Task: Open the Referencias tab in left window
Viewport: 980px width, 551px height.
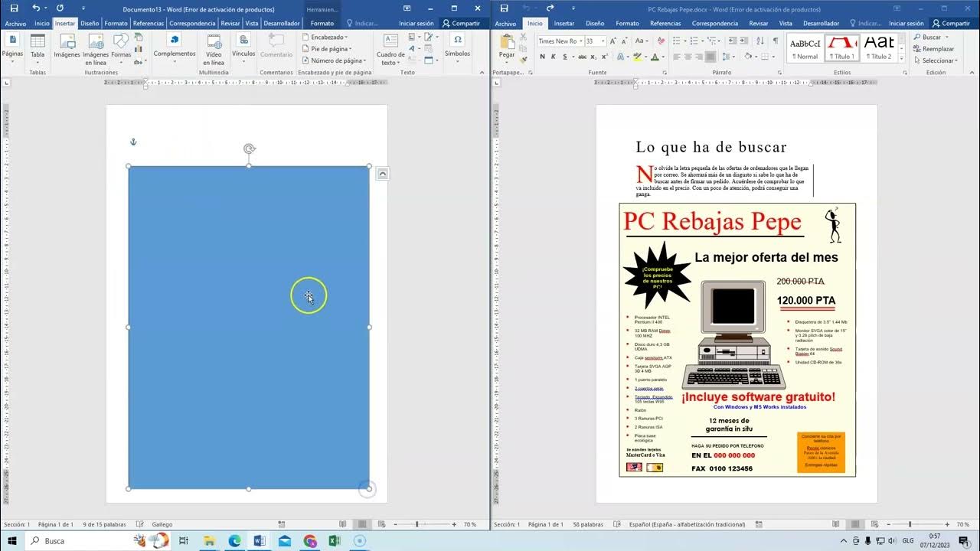Action: (148, 23)
